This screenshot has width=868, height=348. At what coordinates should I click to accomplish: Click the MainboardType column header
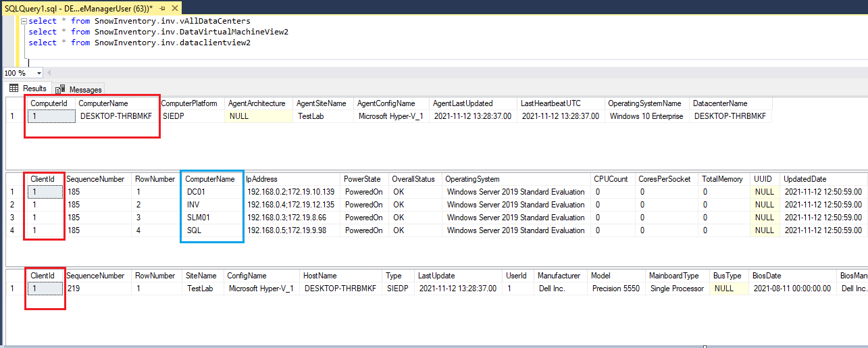(678, 276)
